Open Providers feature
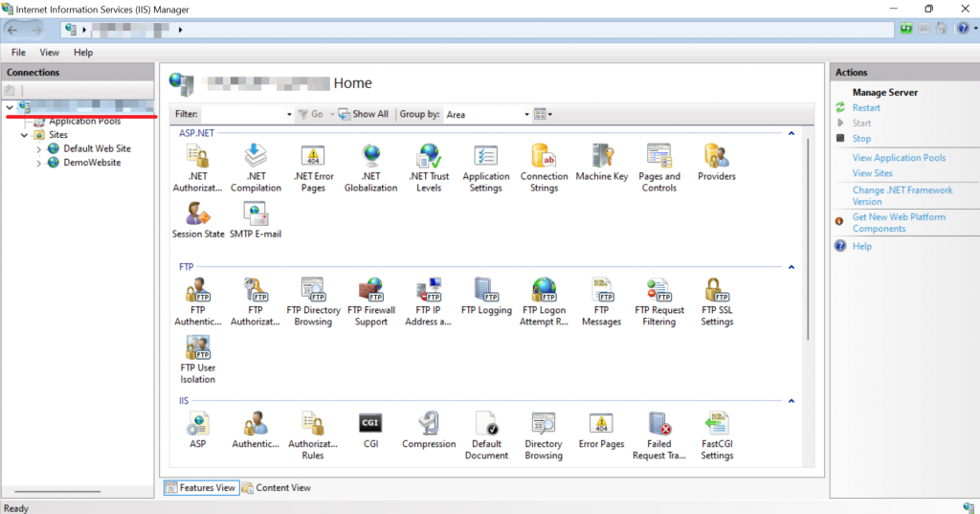Screen dimensions: 980x514 click(x=716, y=163)
